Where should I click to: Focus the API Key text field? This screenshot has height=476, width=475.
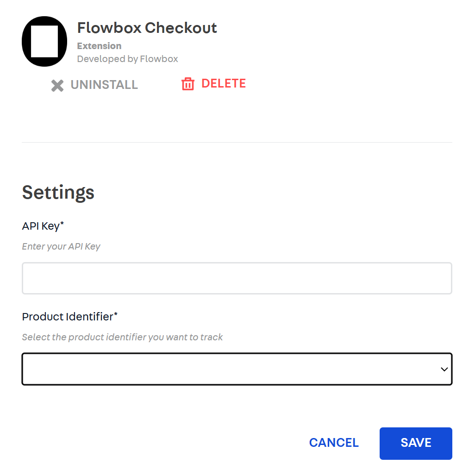(237, 278)
